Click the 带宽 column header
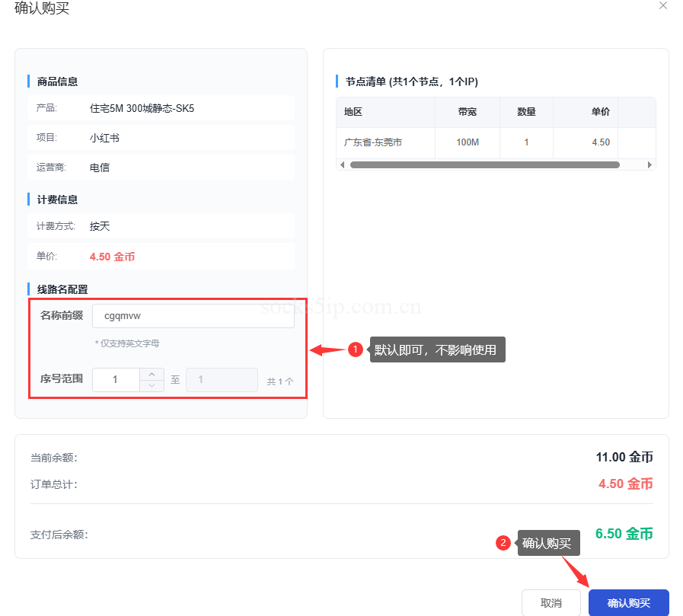This screenshot has width=683, height=616. 467,112
